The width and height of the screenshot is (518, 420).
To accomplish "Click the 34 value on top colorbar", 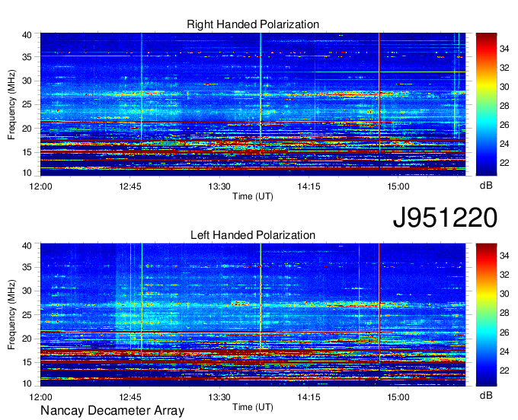I will [504, 49].
